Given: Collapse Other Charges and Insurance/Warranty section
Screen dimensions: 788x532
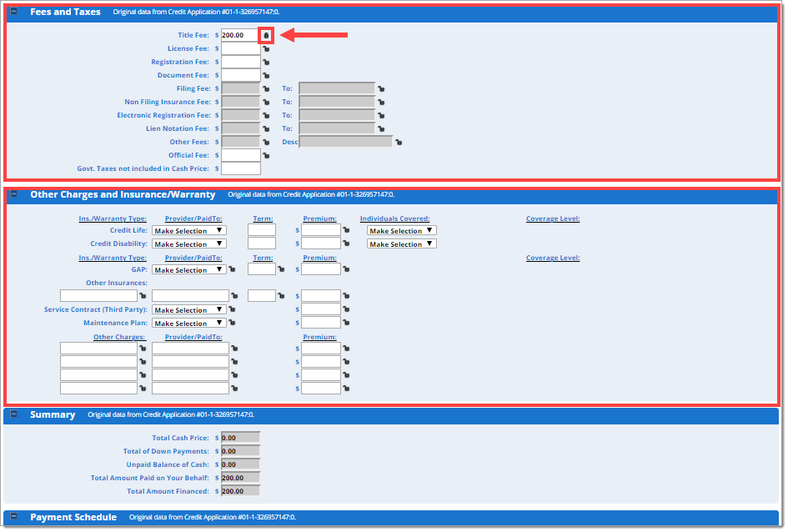Looking at the screenshot, I should click(x=13, y=194).
